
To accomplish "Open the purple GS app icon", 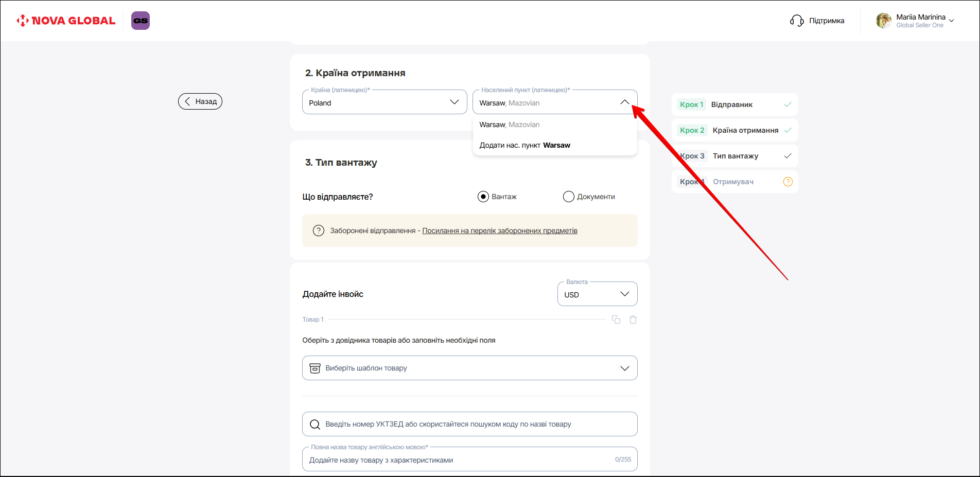I will tap(141, 21).
